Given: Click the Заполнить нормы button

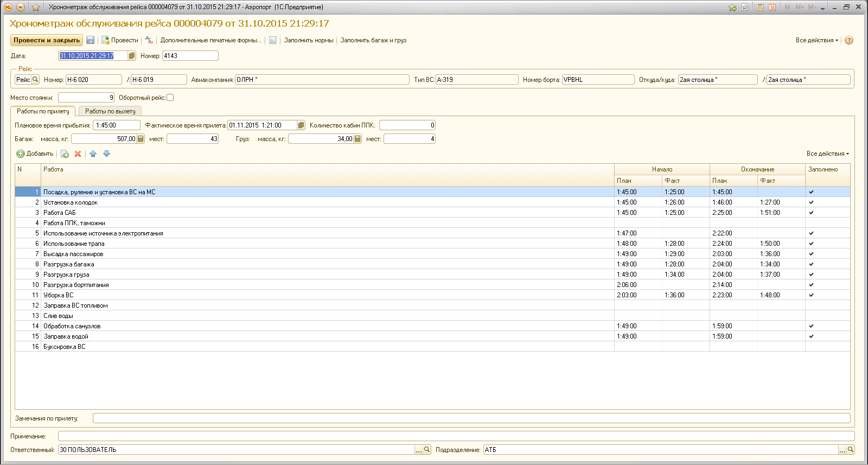Looking at the screenshot, I should point(309,40).
